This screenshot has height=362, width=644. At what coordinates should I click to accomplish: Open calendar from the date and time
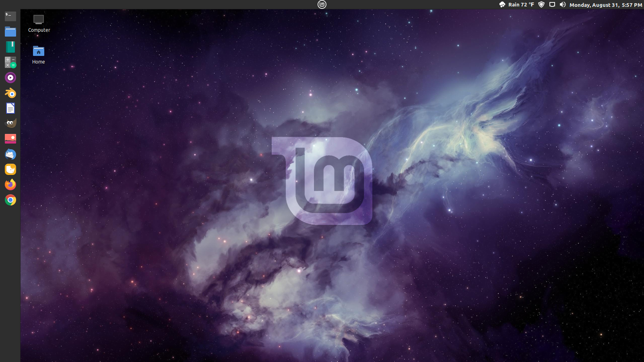[606, 5]
